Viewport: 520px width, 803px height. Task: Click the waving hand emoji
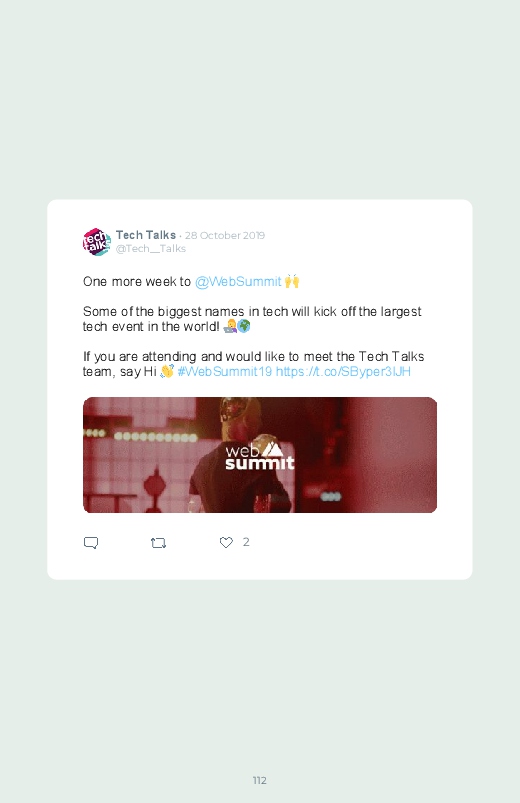coord(167,371)
